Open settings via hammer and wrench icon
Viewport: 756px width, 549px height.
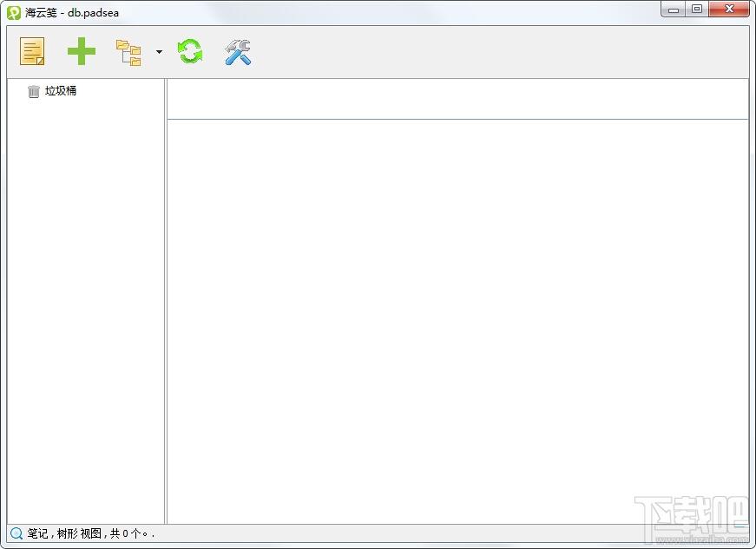click(238, 51)
